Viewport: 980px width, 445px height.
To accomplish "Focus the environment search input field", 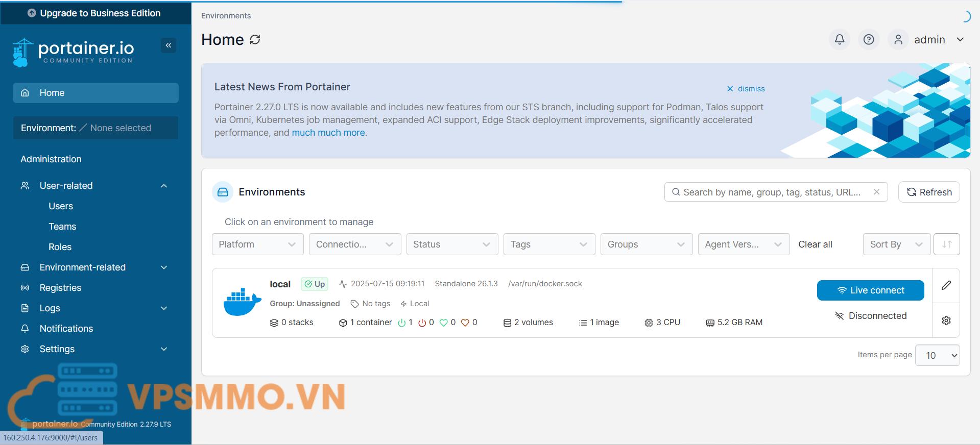I will 771,192.
